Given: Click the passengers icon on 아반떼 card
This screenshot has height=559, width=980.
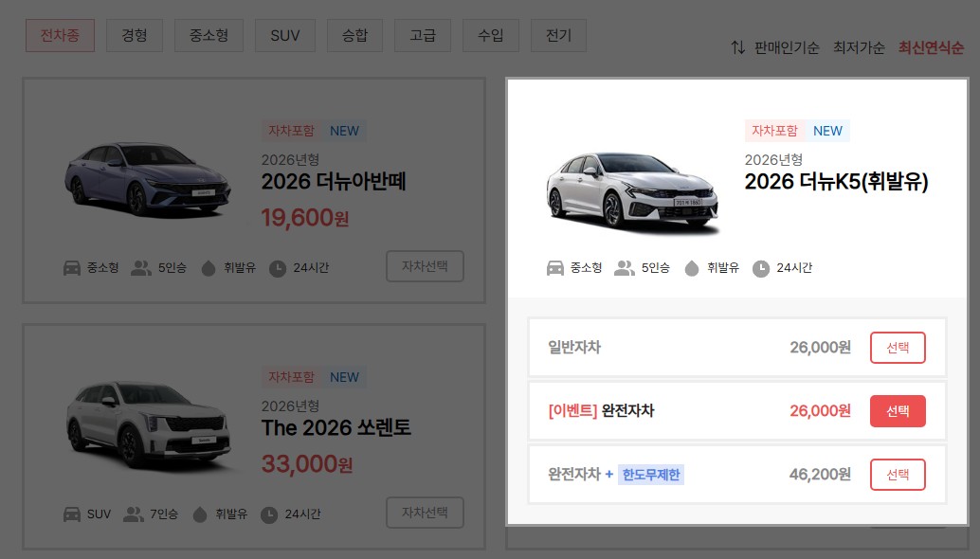Looking at the screenshot, I should click(141, 268).
